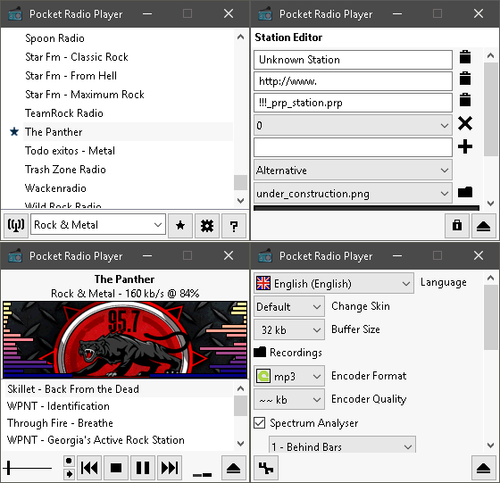500x483 pixels.
Task: Stop playback of The Panther
Action: coord(116,468)
